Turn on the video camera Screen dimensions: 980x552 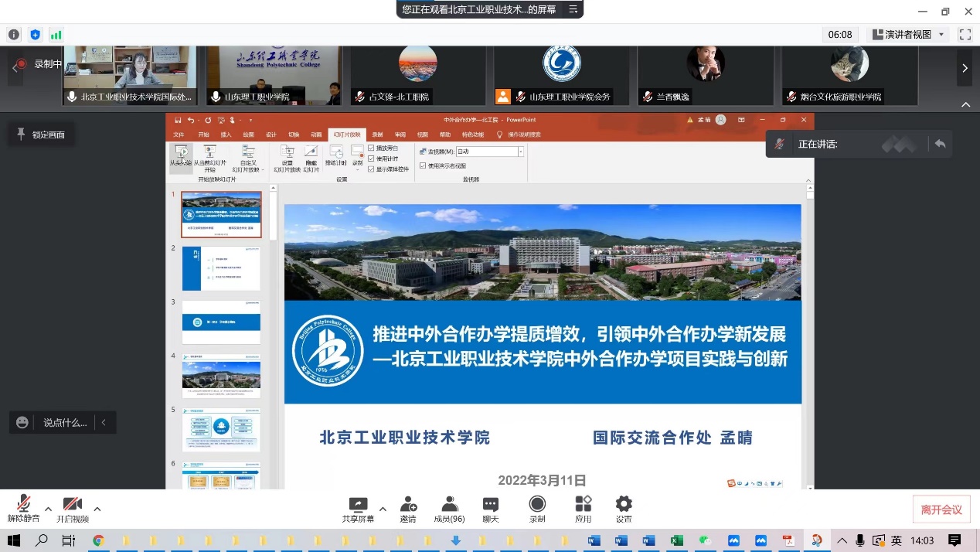73,504
